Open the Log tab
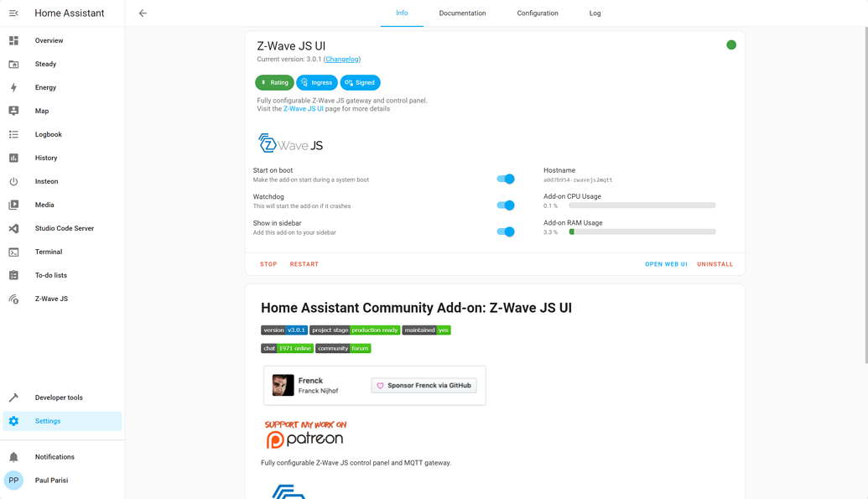 (595, 13)
